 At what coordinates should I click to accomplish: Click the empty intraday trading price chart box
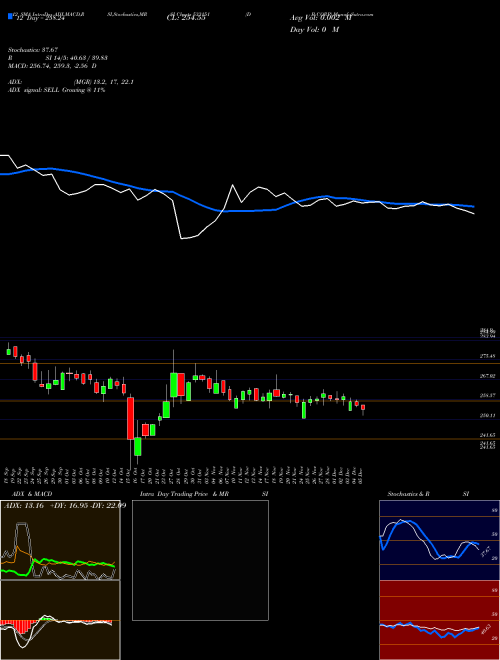pyautogui.click(x=200, y=560)
